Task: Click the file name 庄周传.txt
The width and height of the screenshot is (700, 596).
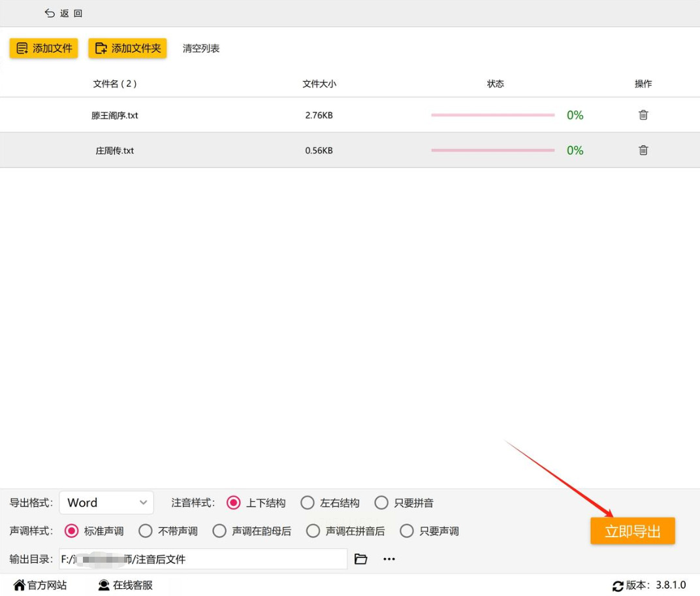Action: pos(115,150)
